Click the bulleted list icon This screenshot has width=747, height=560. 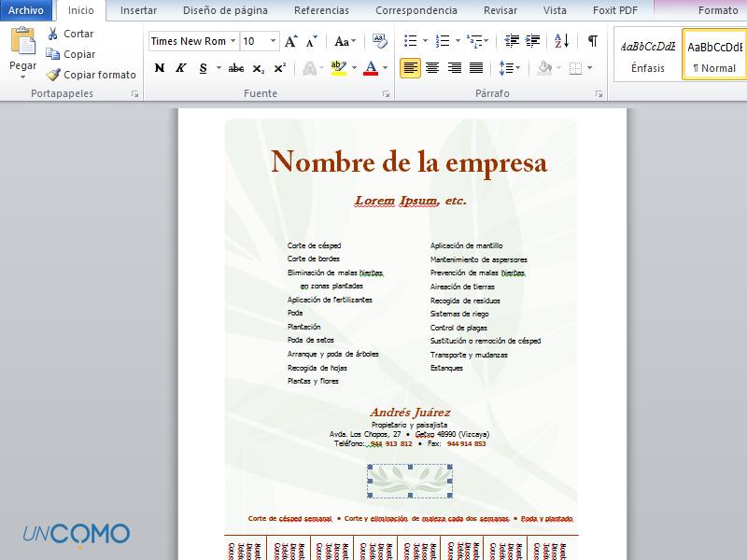[410, 41]
